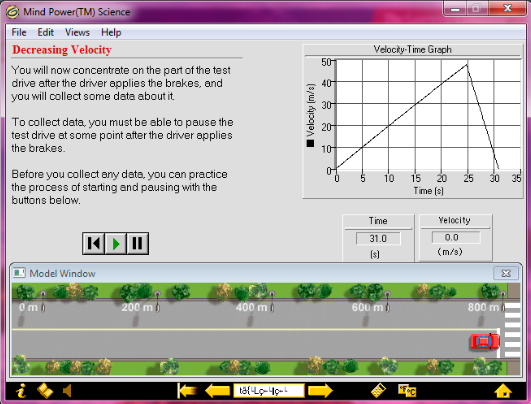Open the calculator tool icon
The height and width of the screenshot is (404, 531).
coord(378,391)
